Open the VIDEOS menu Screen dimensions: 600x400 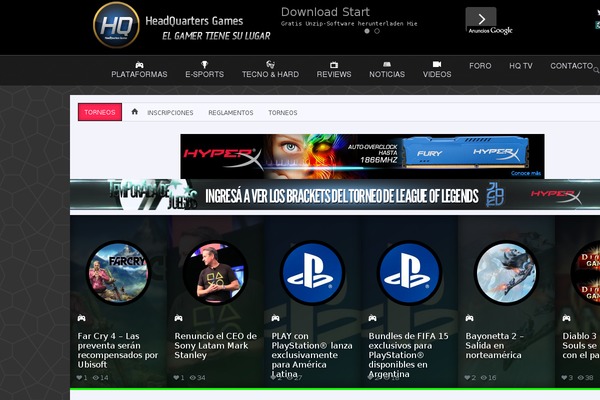(437, 74)
